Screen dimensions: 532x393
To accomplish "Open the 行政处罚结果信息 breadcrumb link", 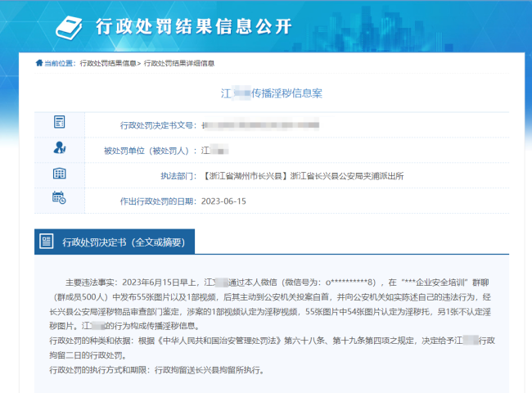I will 107,63.
